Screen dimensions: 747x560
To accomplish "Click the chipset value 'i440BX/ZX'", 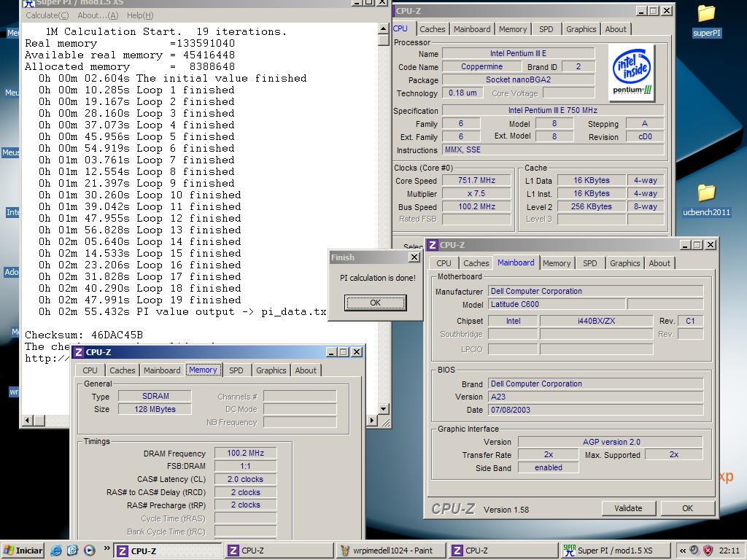I will (596, 321).
